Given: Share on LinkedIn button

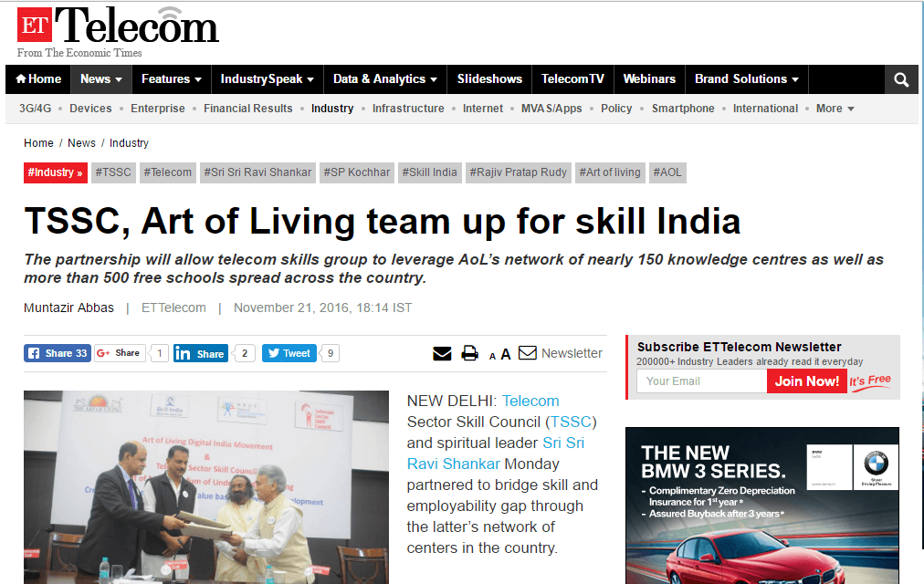Looking at the screenshot, I should pos(200,353).
